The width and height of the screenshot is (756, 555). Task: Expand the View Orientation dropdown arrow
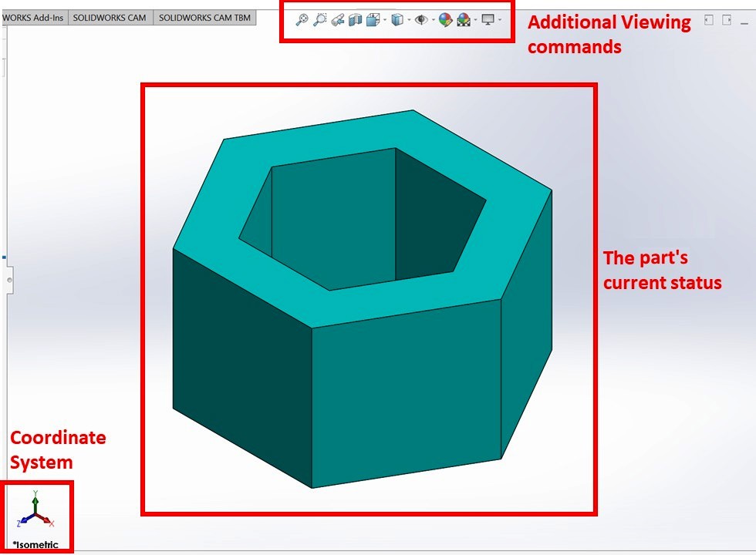point(384,20)
